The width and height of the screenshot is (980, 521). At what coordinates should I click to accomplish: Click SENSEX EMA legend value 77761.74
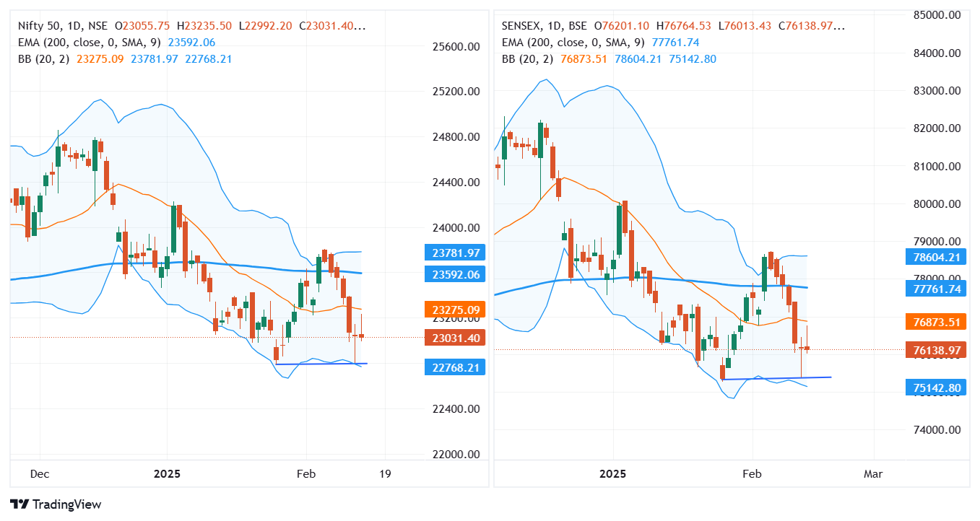click(676, 43)
